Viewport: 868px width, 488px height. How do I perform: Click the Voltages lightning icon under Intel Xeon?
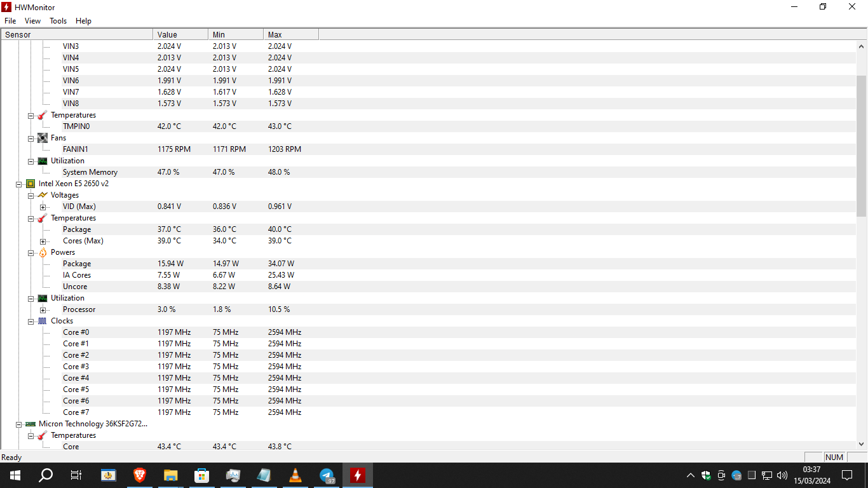(x=43, y=195)
